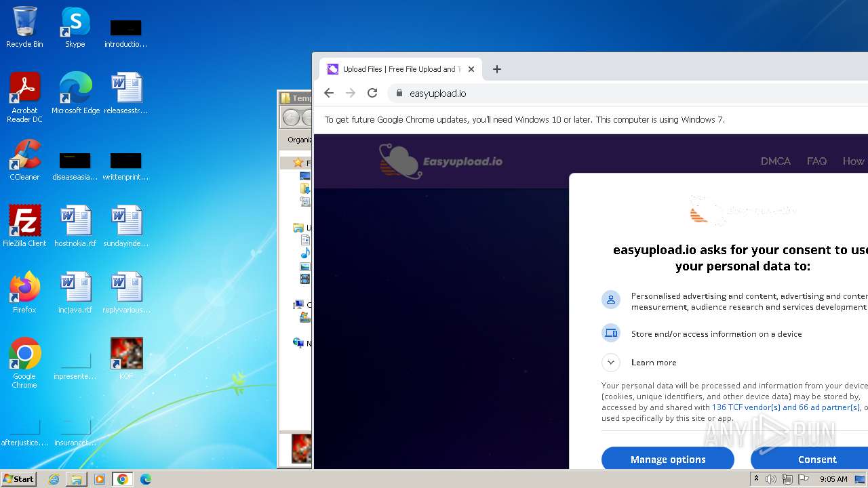Screen dimensions: 868x488
Task: Open Windows Explorer from the taskbar
Action: [77, 479]
